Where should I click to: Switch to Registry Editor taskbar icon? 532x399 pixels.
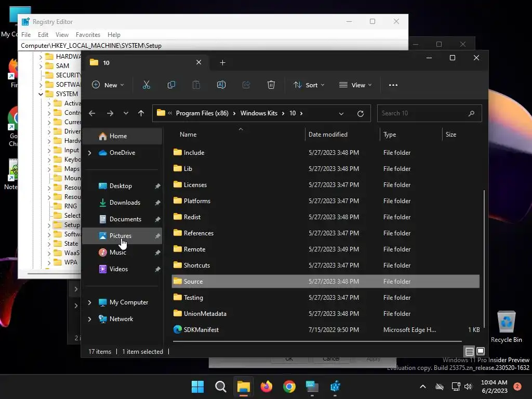coord(335,387)
